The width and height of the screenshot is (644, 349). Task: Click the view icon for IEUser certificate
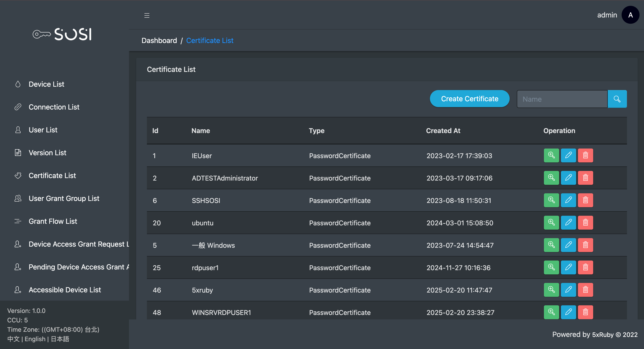click(x=551, y=155)
